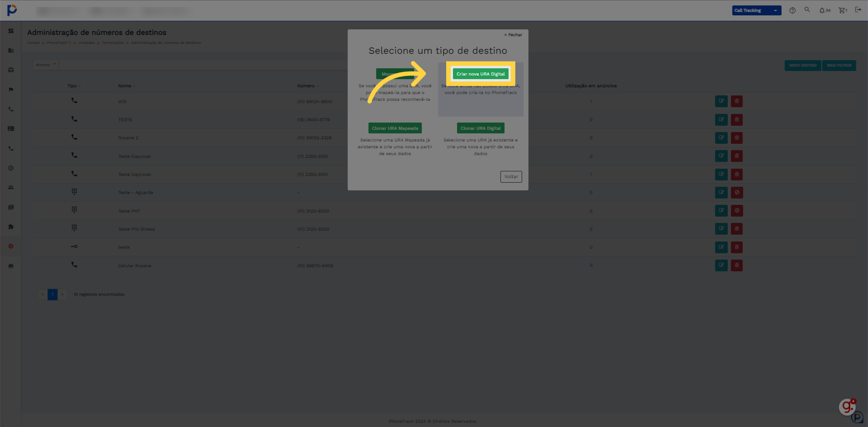The image size is (868, 427).
Task: Open the chat widget bubble bottom-right
Action: click(848, 407)
